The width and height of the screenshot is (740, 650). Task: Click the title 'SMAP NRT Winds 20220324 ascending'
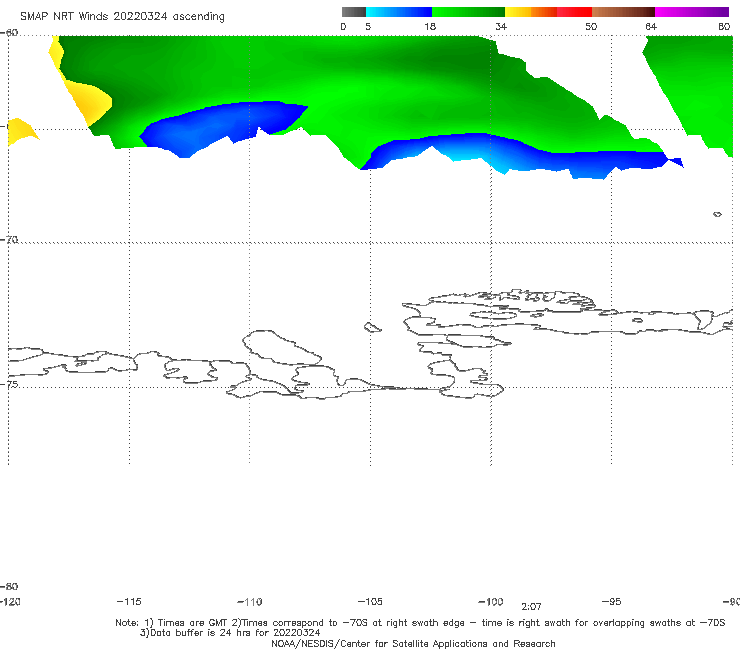pyautogui.click(x=122, y=16)
